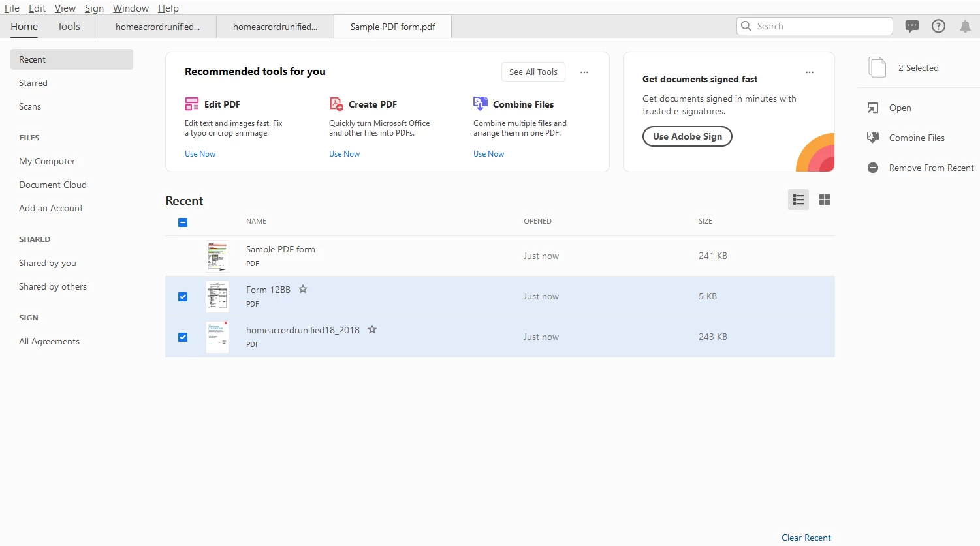This screenshot has height=546, width=980.
Task: Click the Remove From Recent minus icon
Action: [x=873, y=168]
